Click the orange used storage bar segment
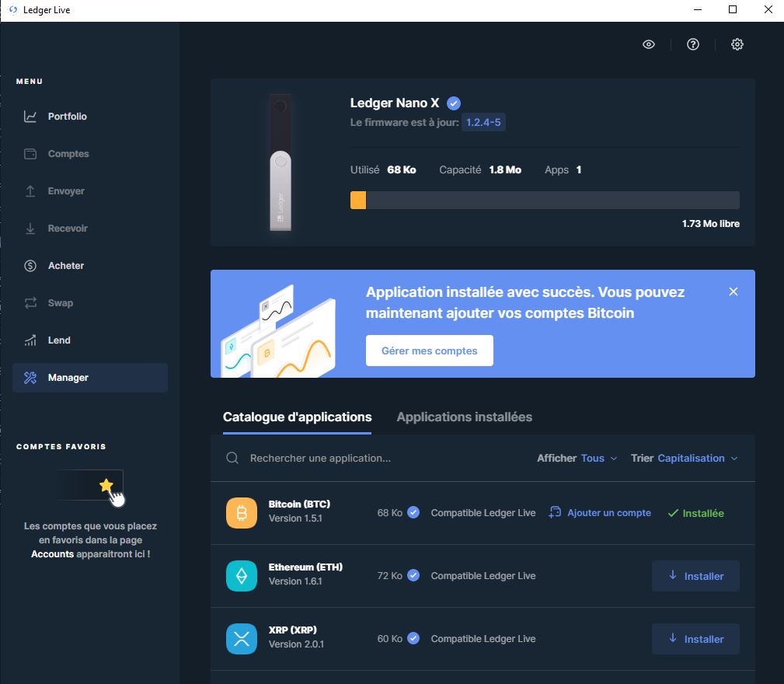 coord(358,201)
